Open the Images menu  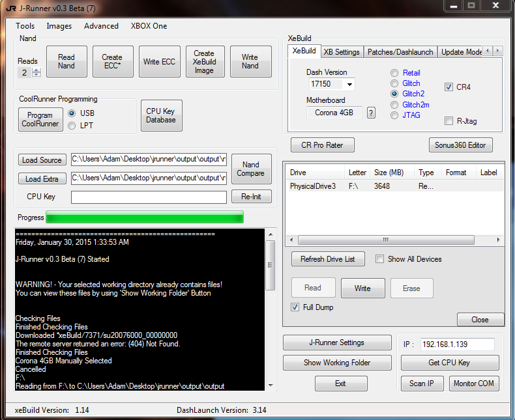(x=59, y=26)
